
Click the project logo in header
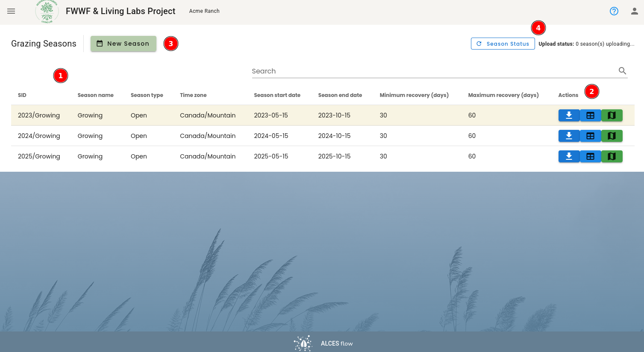[47, 11]
